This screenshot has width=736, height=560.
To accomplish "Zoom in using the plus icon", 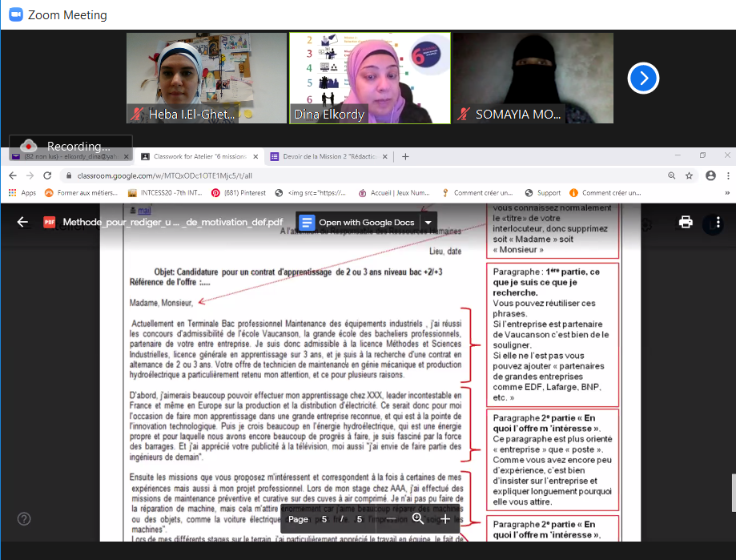I will point(445,519).
